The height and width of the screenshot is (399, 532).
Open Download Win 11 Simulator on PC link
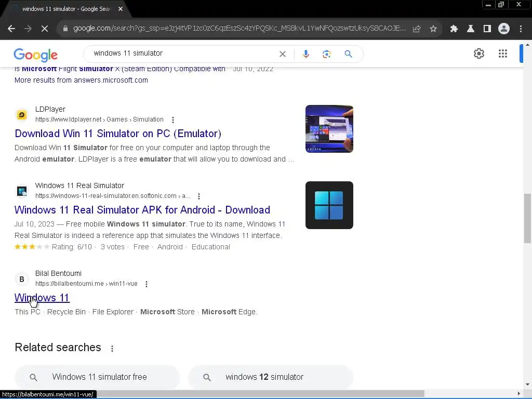tap(118, 134)
